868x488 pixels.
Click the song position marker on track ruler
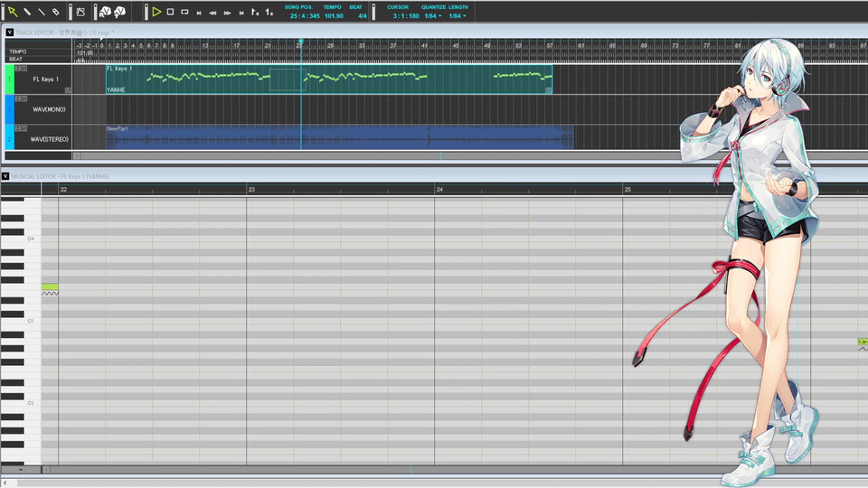pyautogui.click(x=300, y=42)
